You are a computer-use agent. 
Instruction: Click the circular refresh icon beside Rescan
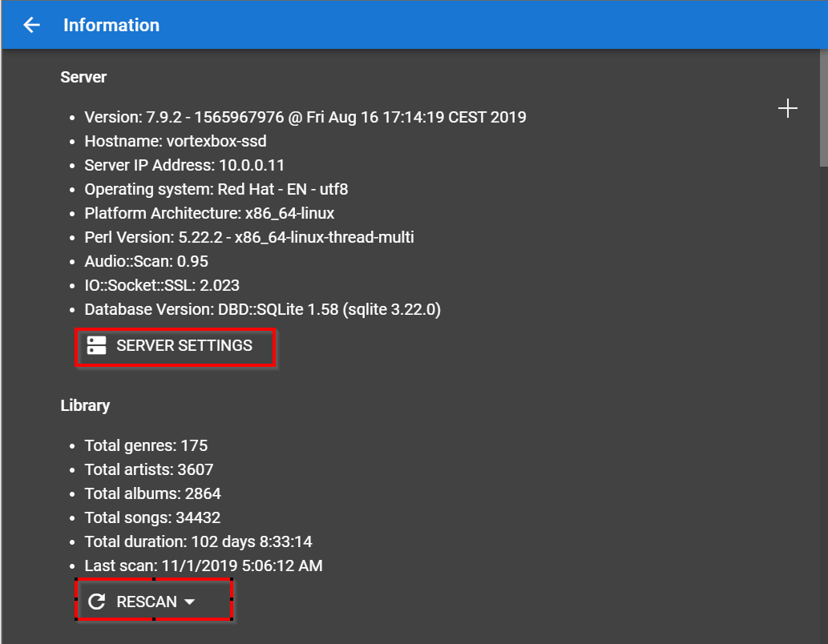97,602
